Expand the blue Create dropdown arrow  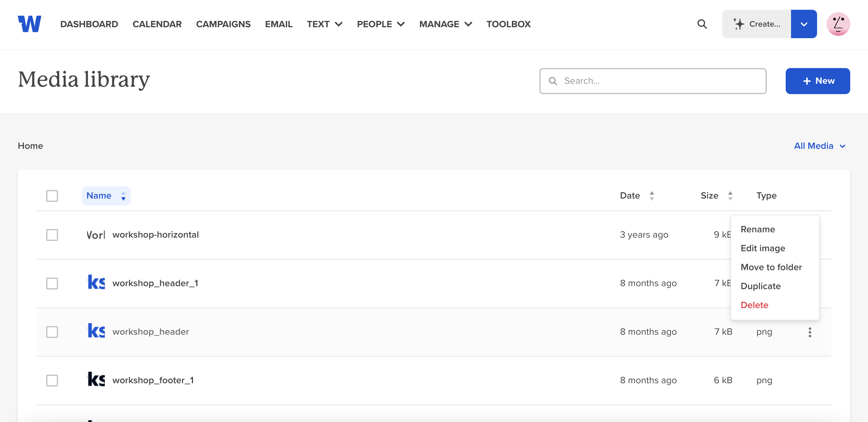pos(804,24)
